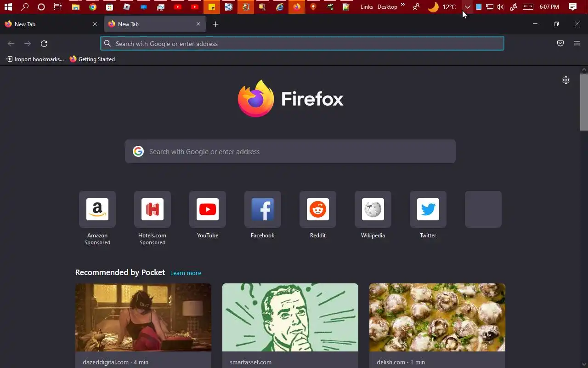Open Microsoft Store from the taskbar
The width and height of the screenshot is (588, 368).
click(x=109, y=7)
